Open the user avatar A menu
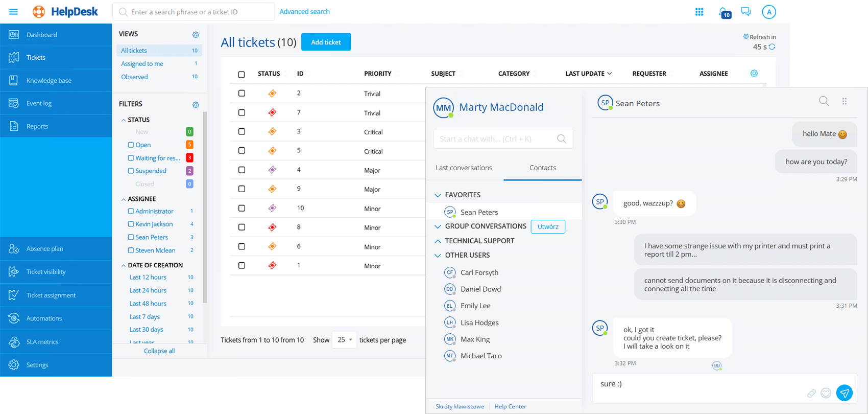 tap(769, 12)
